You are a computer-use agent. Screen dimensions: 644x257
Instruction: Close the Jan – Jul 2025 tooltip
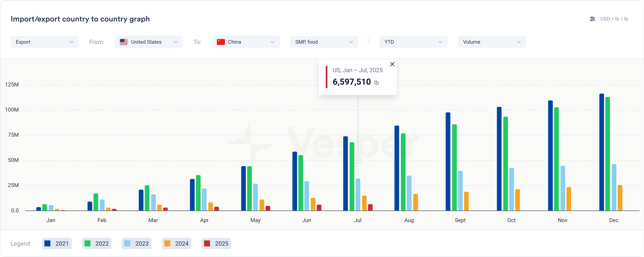(392, 64)
